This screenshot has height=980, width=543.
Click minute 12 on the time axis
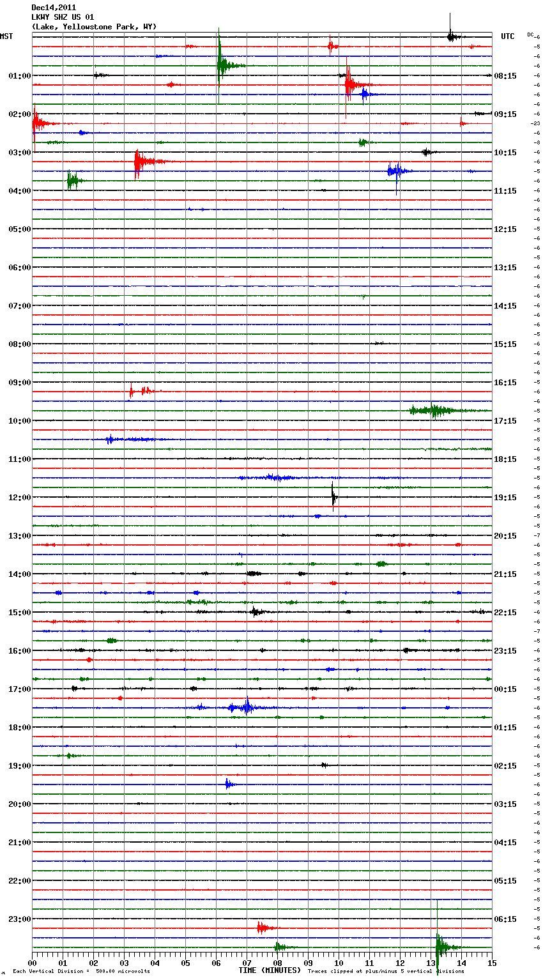point(400,963)
